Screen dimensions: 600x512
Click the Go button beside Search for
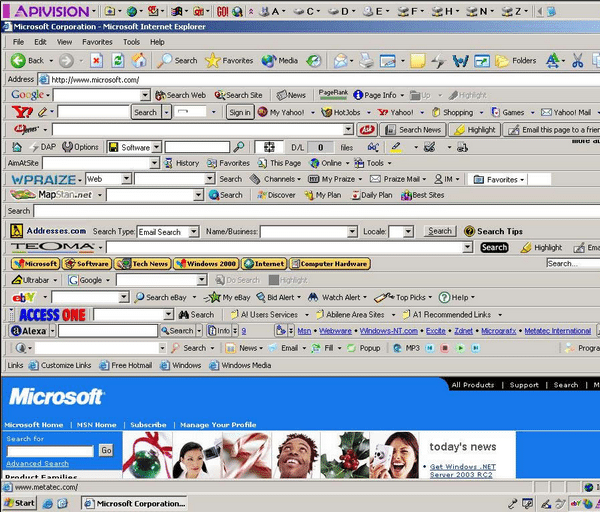[106, 450]
